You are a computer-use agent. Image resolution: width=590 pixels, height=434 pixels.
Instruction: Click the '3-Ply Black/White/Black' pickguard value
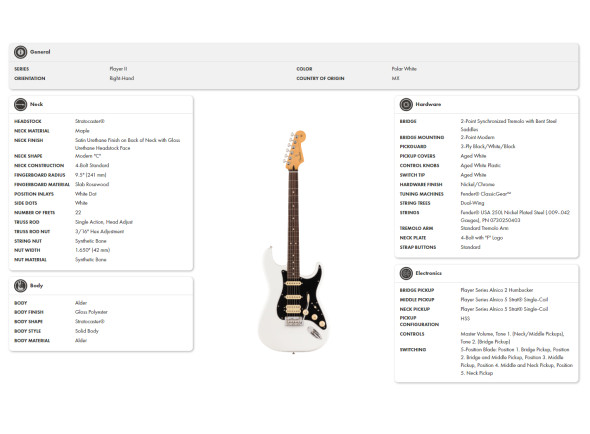point(488,146)
